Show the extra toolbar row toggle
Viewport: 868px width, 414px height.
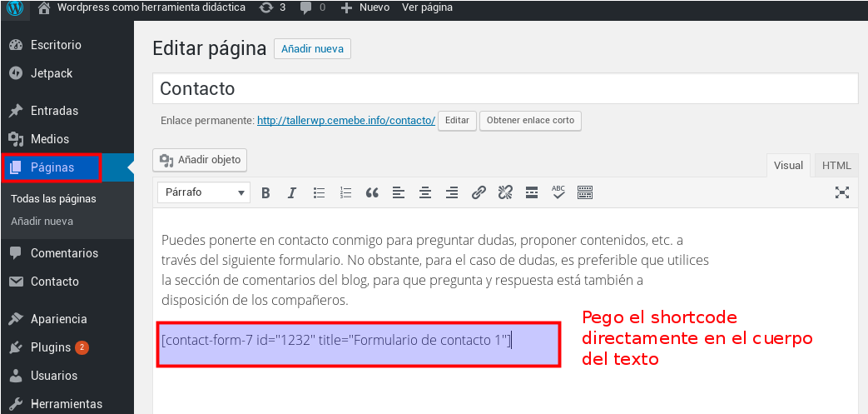[x=585, y=192]
